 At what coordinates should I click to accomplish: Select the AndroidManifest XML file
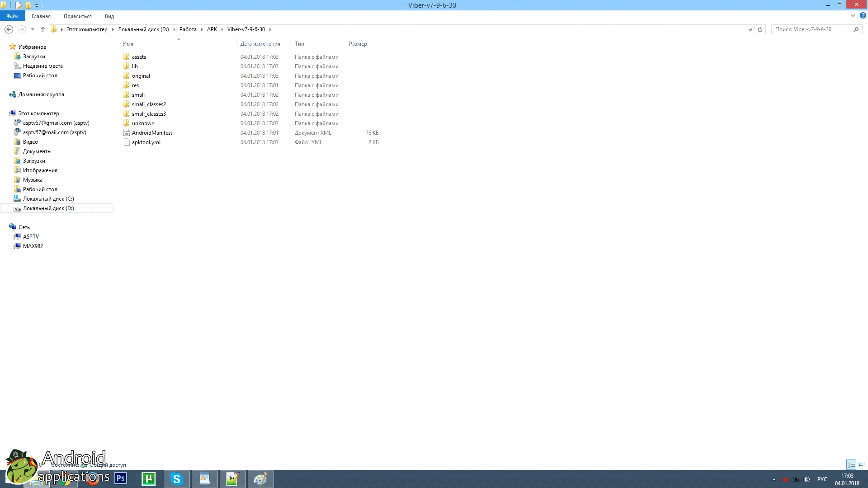[152, 133]
